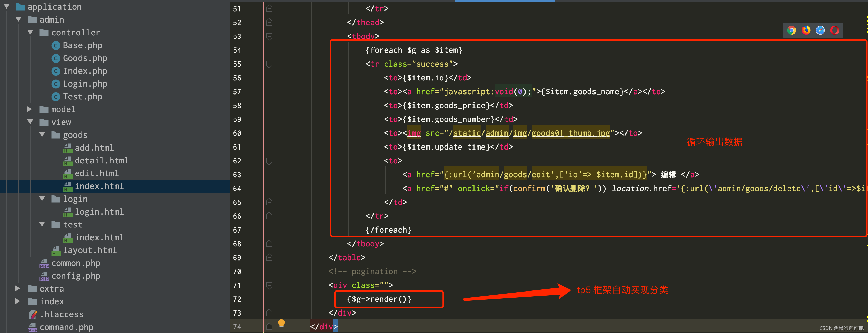
Task: Toggle fold marker at line 69
Action: point(269,257)
